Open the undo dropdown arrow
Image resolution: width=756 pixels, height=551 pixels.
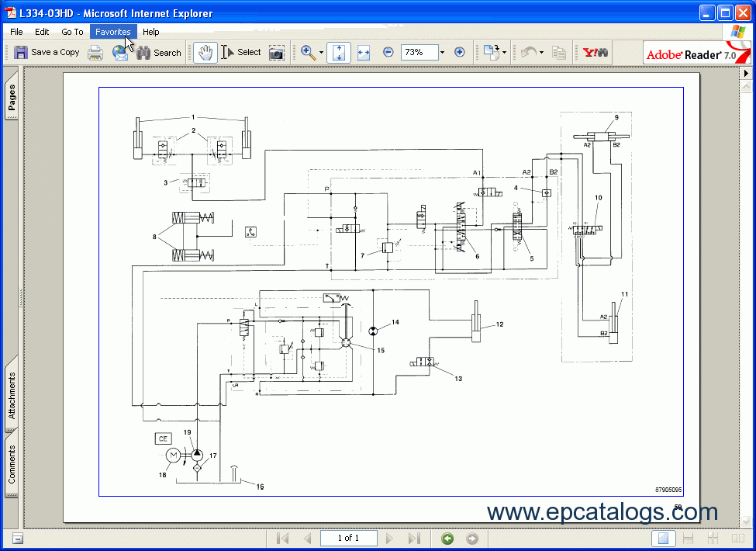click(x=541, y=52)
